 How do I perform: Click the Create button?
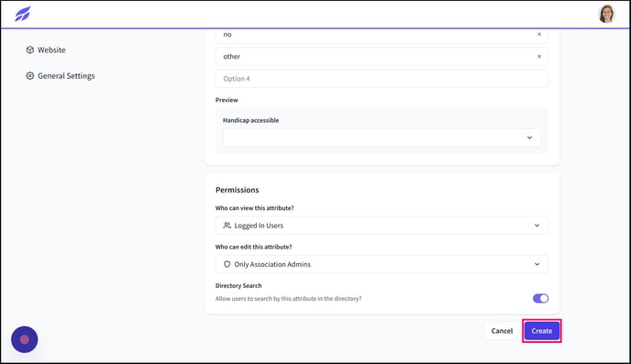542,331
